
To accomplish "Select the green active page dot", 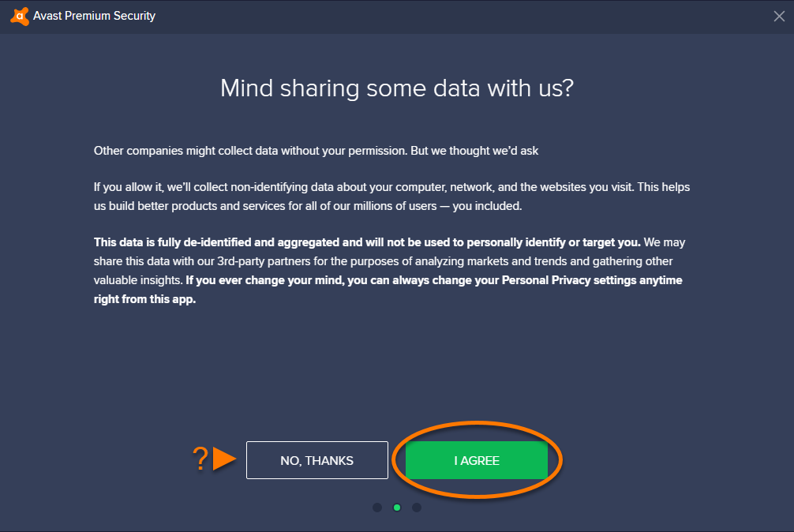I will click(397, 508).
